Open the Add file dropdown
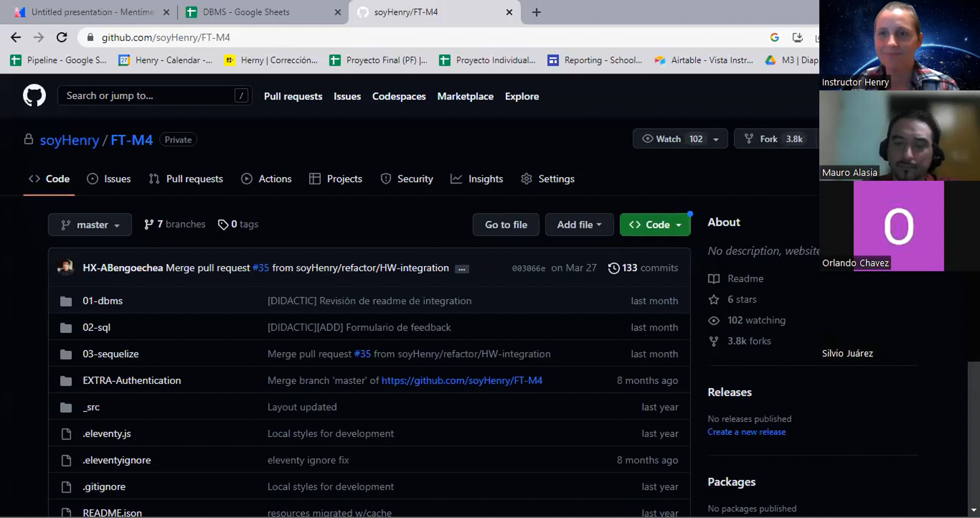The width and height of the screenshot is (980, 518). click(579, 225)
